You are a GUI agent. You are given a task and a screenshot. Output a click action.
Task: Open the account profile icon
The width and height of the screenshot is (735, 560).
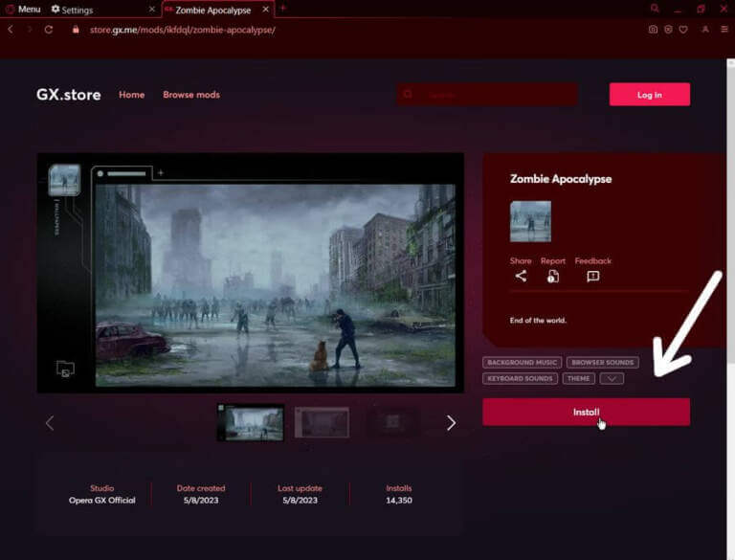pyautogui.click(x=705, y=30)
